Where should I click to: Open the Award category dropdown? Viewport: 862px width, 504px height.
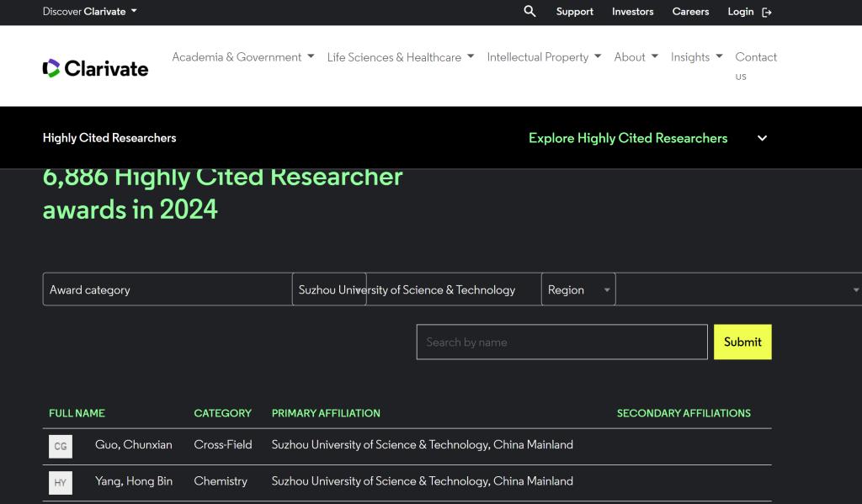point(167,289)
